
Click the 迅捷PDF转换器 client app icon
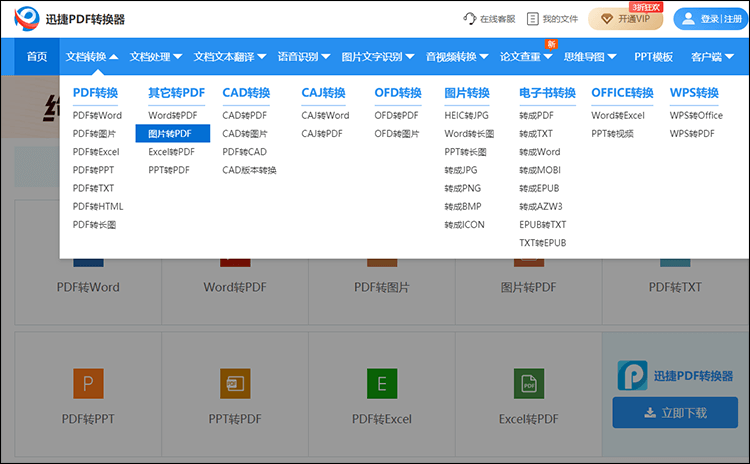point(632,376)
